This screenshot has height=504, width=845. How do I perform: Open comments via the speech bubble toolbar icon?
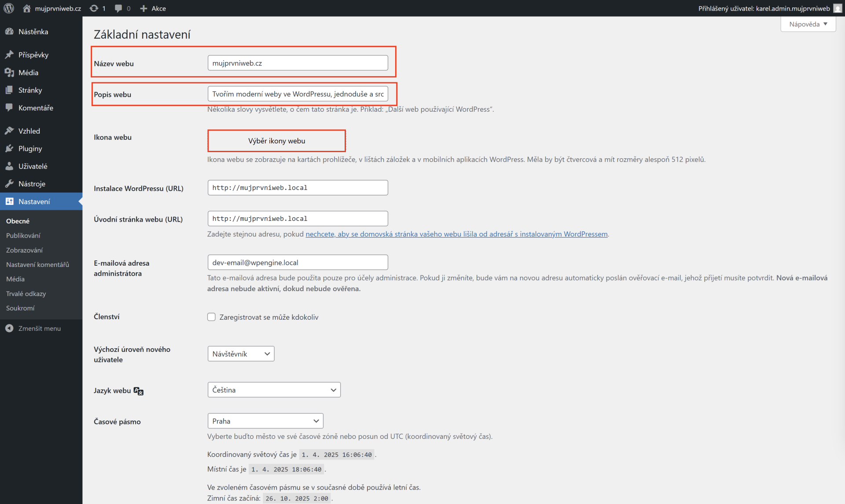point(118,8)
